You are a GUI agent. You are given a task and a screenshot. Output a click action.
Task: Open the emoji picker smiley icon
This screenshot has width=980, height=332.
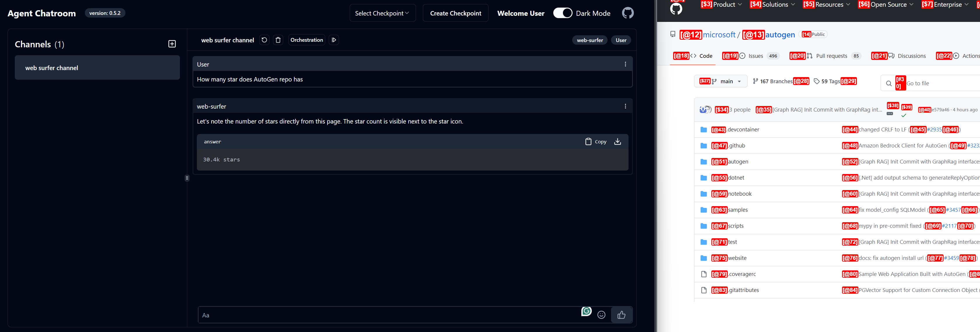click(x=601, y=315)
